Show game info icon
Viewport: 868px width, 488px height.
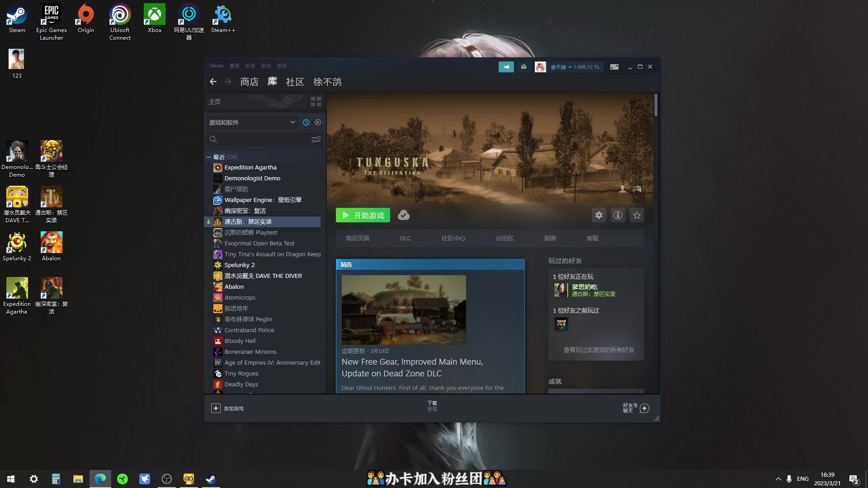(x=618, y=215)
